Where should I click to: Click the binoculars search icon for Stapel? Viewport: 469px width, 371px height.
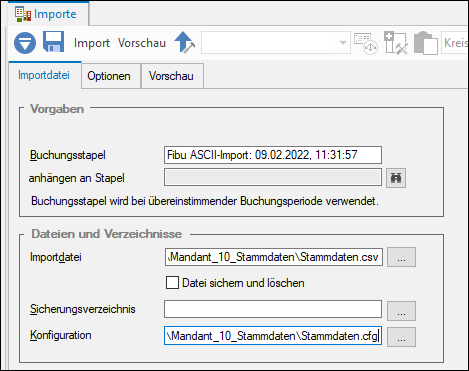pos(396,178)
